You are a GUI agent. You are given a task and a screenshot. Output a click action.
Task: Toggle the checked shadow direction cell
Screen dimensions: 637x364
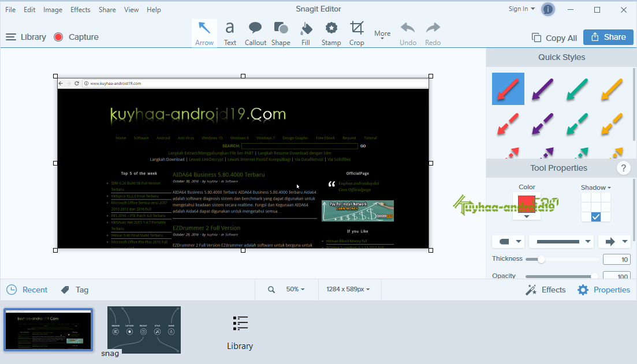(596, 217)
